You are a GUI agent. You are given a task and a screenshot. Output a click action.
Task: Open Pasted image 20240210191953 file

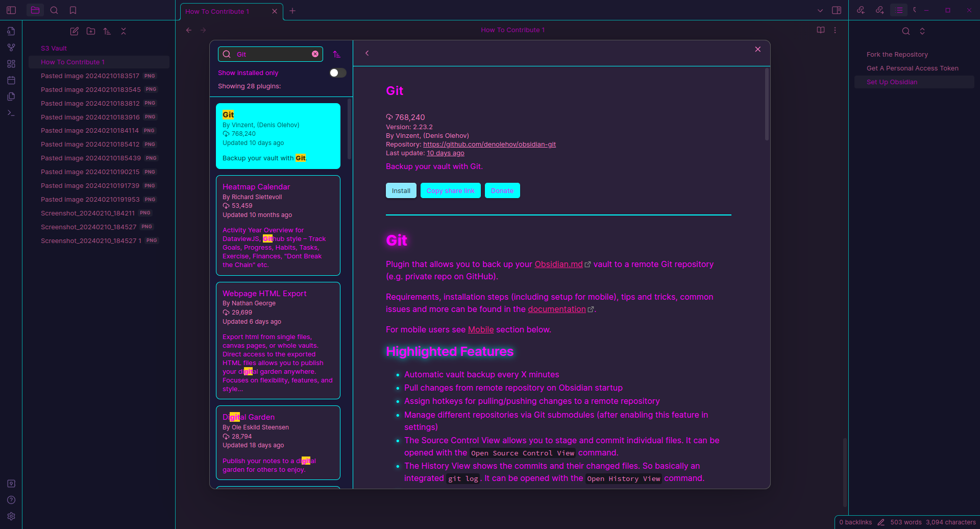pyautogui.click(x=99, y=200)
